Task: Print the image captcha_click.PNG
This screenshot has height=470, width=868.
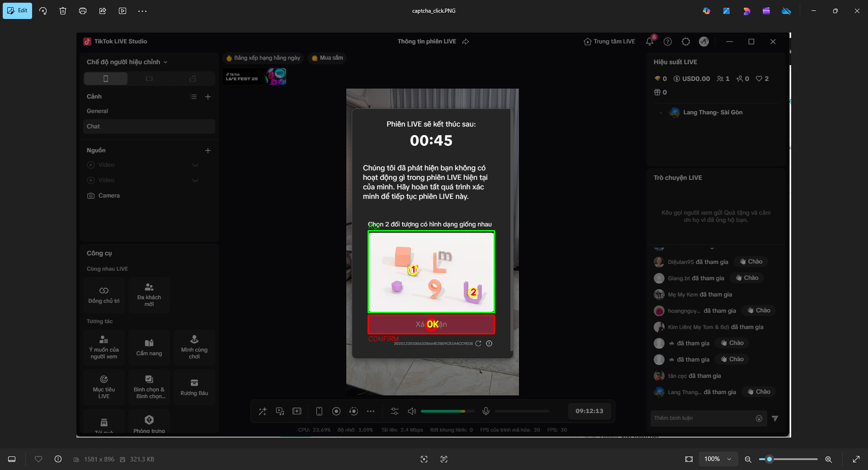Action: tap(83, 11)
